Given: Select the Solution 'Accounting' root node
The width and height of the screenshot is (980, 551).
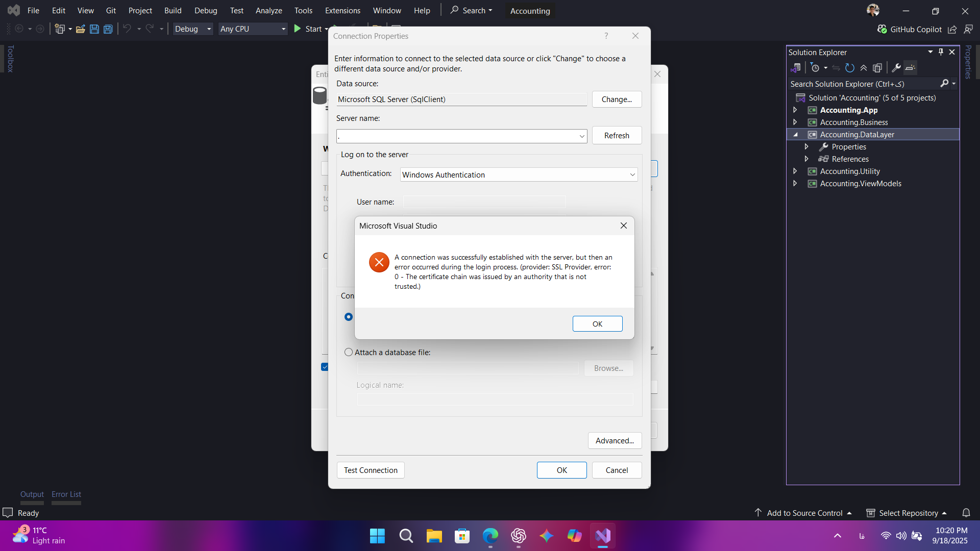Looking at the screenshot, I should pyautogui.click(x=872, y=98).
